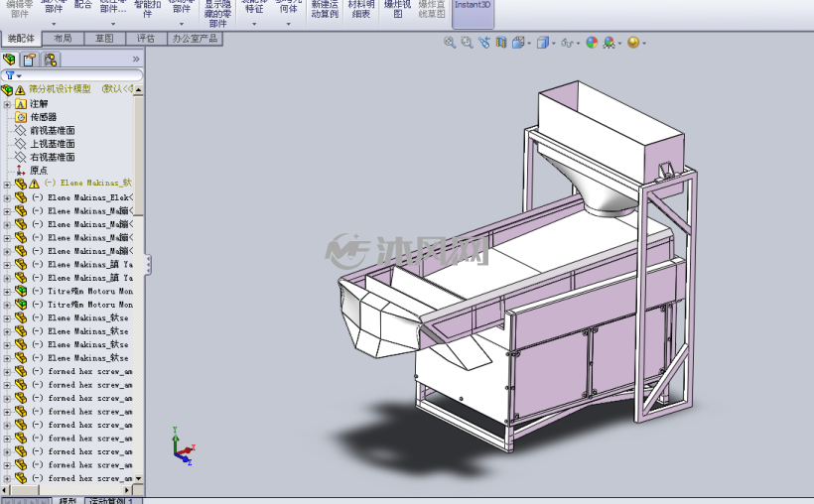Click the 材料明细表 bill of materials button
The image size is (814, 504).
click(360, 8)
